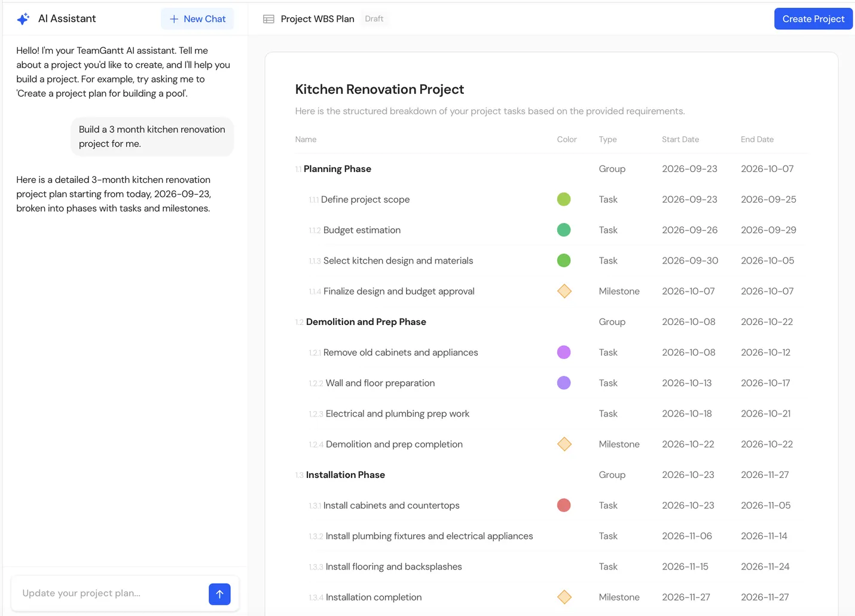
Task: Click the milestone diamond for Installation completion
Action: (564, 597)
